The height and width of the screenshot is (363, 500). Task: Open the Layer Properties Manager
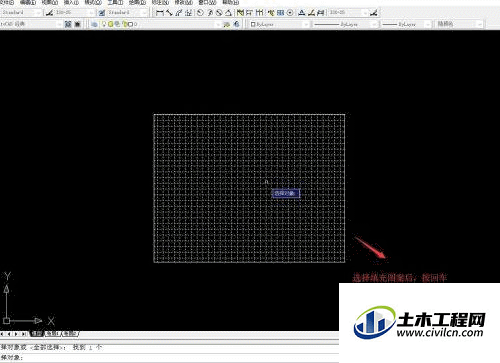[94, 24]
